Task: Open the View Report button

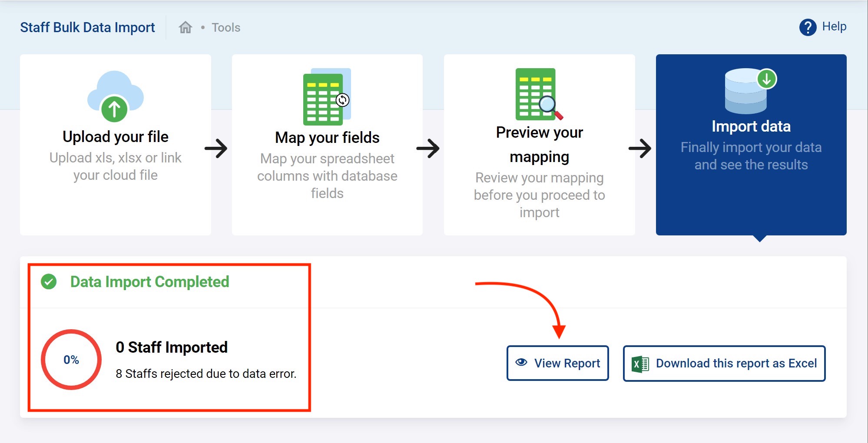Action: tap(558, 363)
